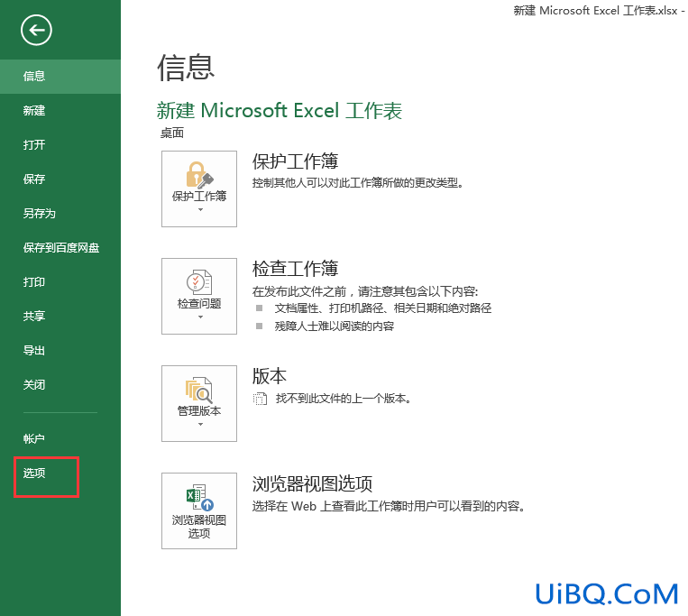The image size is (688, 616).
Task: Click the Browser View Options Excel icon
Action: coord(199,498)
